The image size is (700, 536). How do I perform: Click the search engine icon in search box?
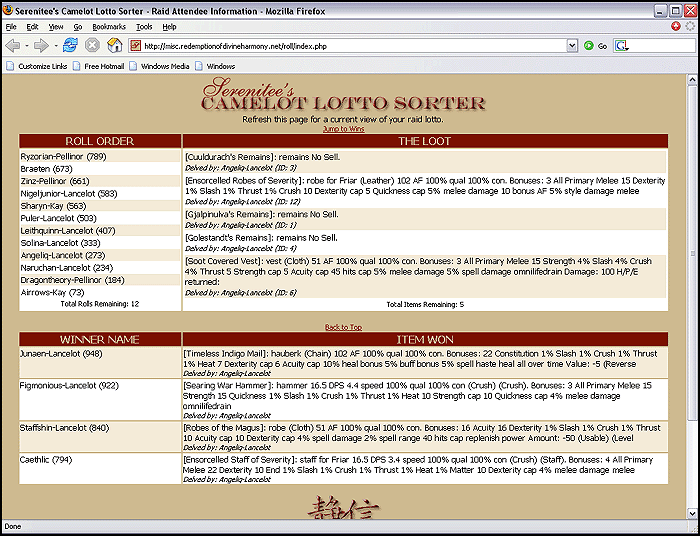tap(622, 45)
